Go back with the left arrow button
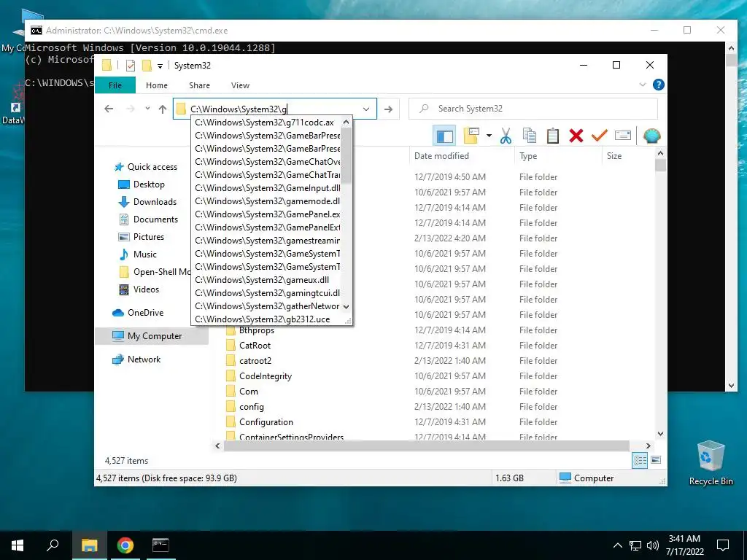The height and width of the screenshot is (560, 747). click(x=109, y=109)
